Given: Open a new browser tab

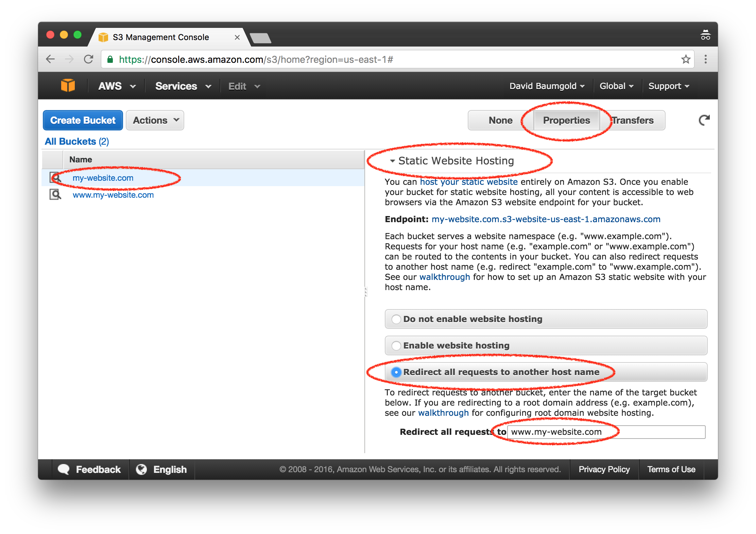Looking at the screenshot, I should pos(260,38).
